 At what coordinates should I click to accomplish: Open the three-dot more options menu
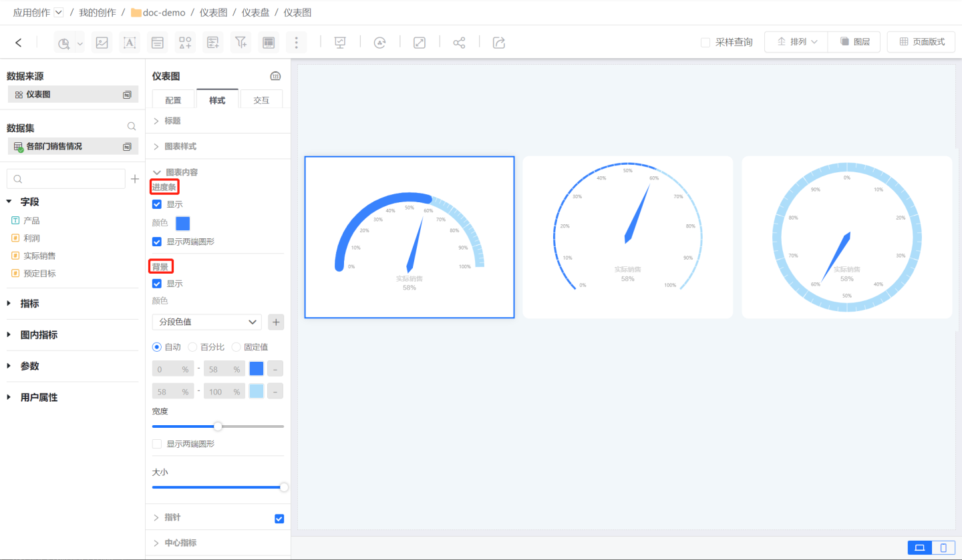pos(296,43)
